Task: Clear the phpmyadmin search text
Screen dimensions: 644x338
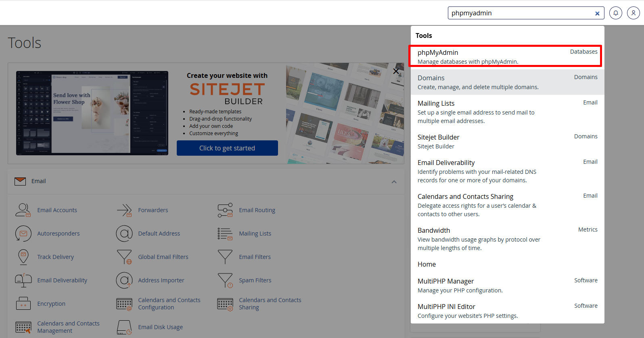Action: pos(597,13)
